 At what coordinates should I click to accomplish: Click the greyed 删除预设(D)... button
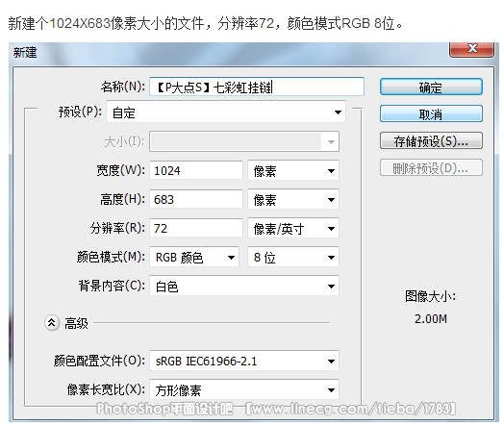pyautogui.click(x=431, y=167)
